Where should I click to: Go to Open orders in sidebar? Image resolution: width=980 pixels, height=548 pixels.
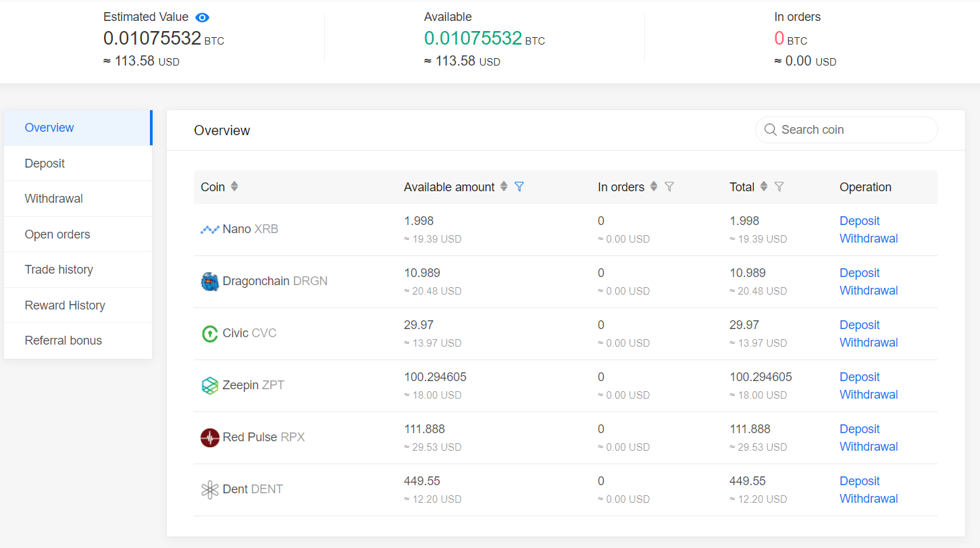78,234
